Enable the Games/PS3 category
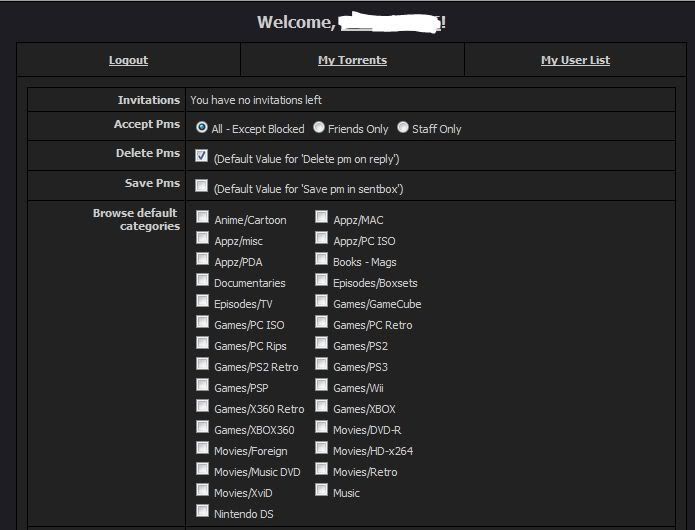Screen dimensions: 695x530 pyautogui.click(x=321, y=365)
